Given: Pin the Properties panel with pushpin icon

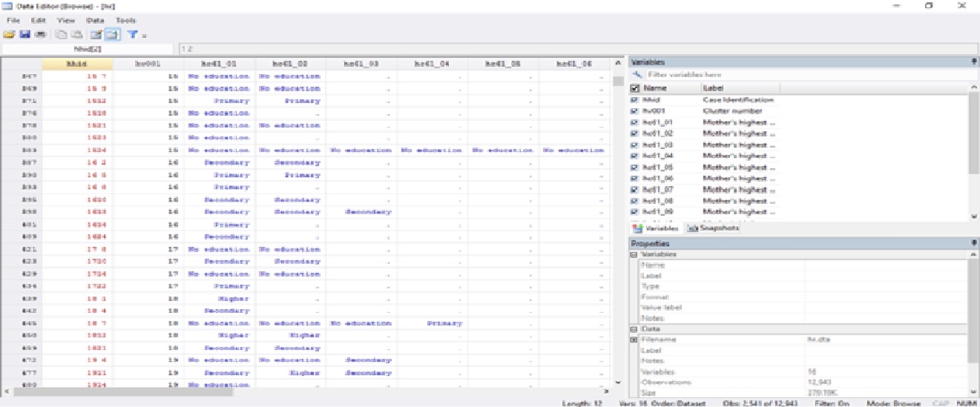Looking at the screenshot, I should click(973, 243).
